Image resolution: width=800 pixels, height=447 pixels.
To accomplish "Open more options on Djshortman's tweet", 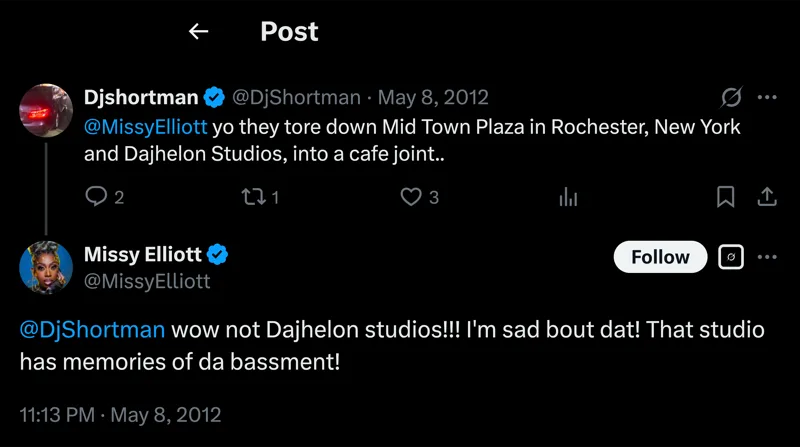I will click(767, 98).
